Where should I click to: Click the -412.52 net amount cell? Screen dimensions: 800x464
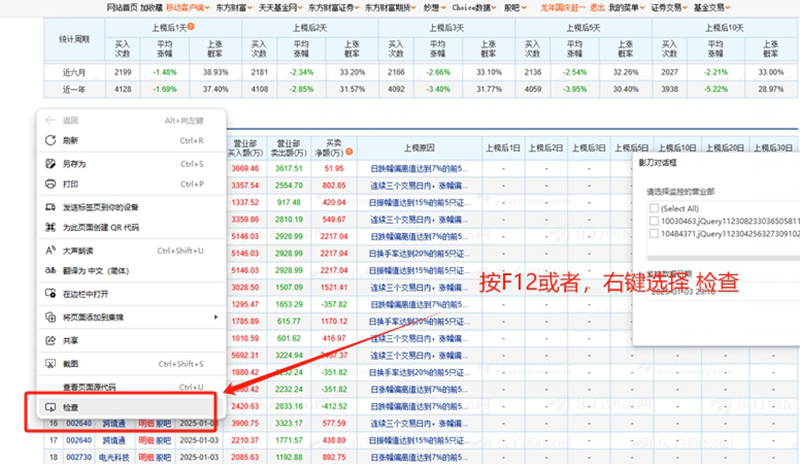pyautogui.click(x=334, y=406)
